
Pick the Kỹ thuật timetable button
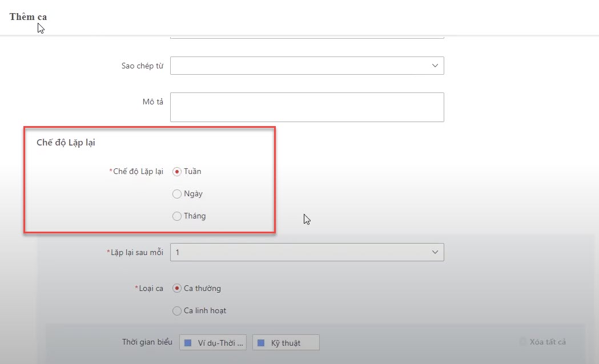[286, 343]
